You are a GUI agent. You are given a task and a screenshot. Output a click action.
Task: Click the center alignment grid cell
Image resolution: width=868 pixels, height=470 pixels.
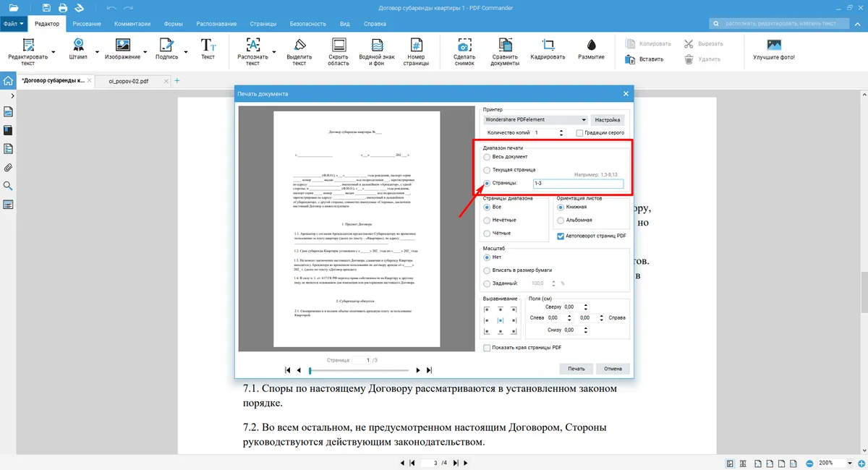500,319
